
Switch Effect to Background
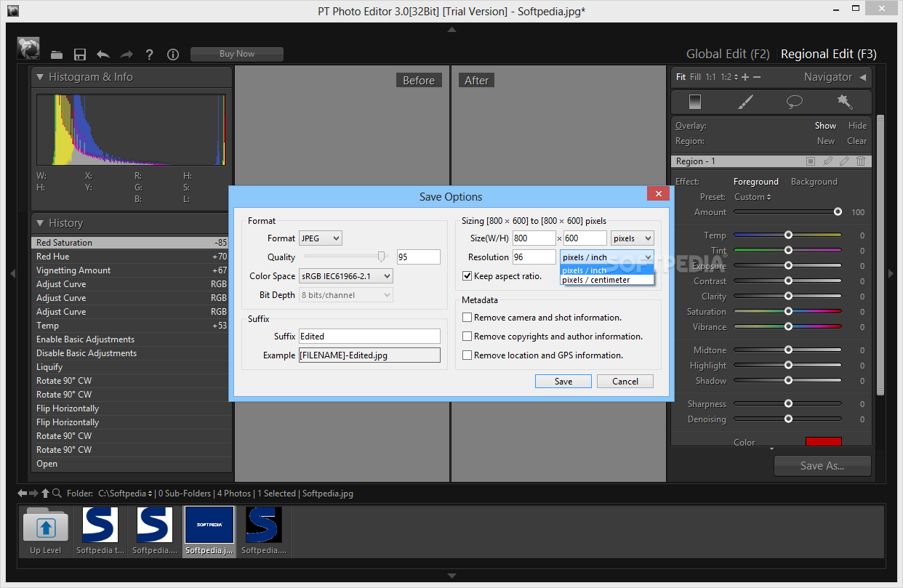[x=814, y=182]
